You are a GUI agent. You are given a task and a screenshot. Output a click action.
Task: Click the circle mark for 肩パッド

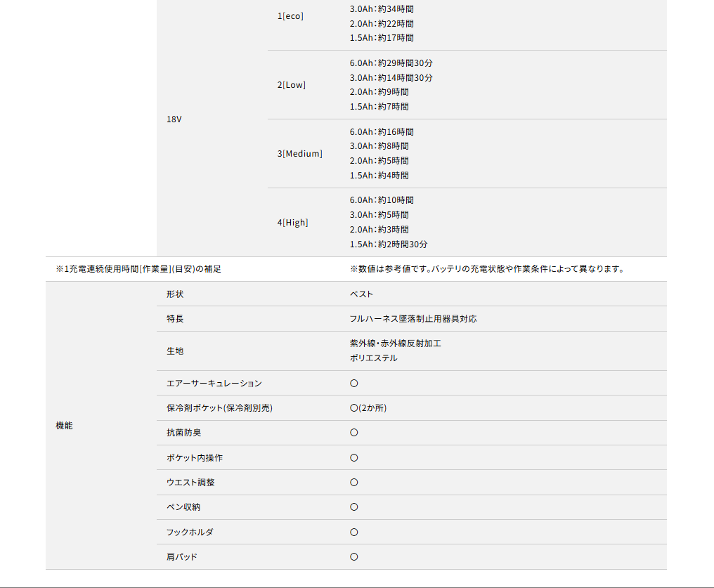(x=354, y=557)
